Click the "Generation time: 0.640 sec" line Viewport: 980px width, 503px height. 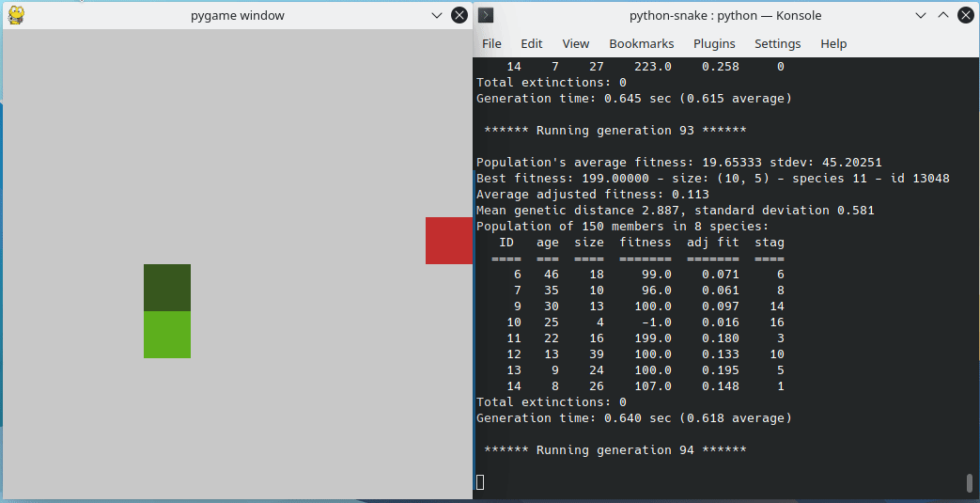pyautogui.click(x=633, y=418)
